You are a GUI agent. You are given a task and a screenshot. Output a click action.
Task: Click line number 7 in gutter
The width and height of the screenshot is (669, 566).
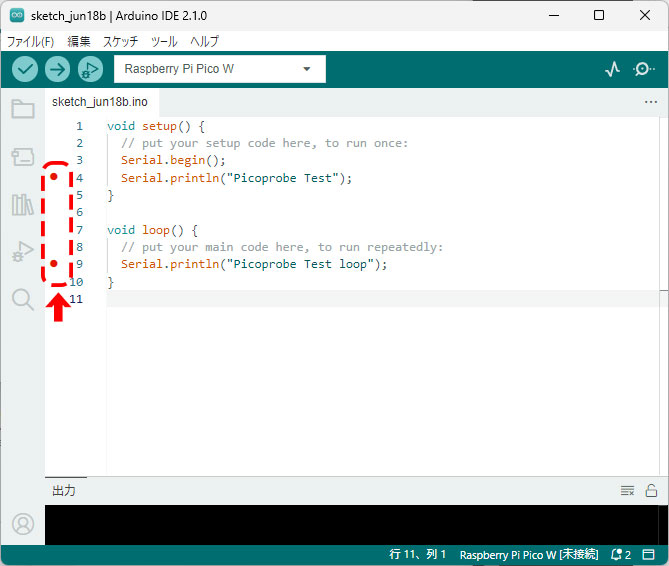[x=79, y=230]
